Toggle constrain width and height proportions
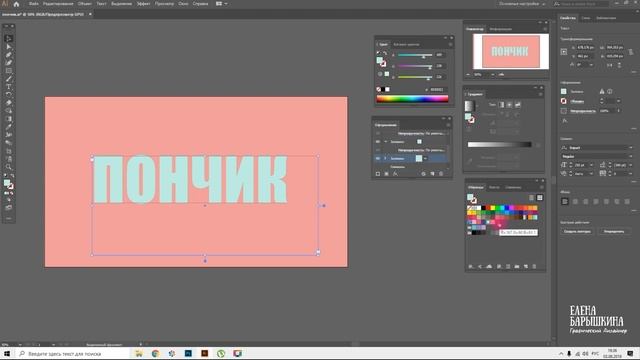Viewport: 640px width, 360px height. click(631, 52)
